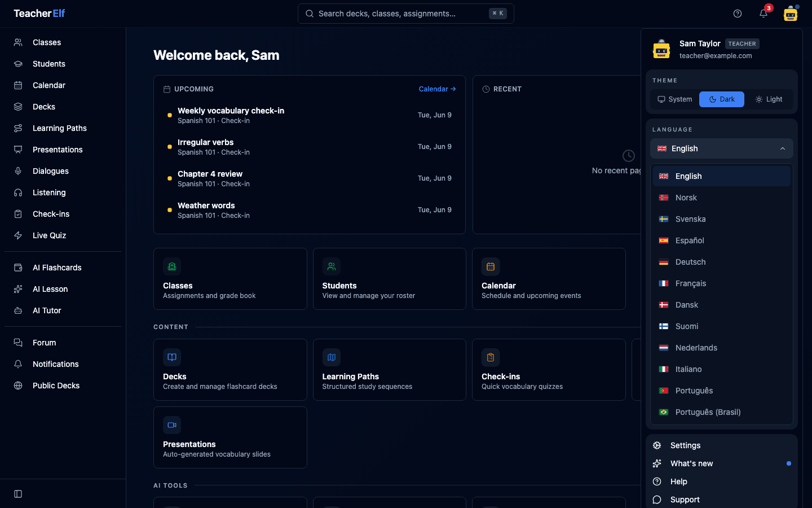This screenshot has width=812, height=508.
Task: Open the Presentations content card
Action: [x=230, y=437]
